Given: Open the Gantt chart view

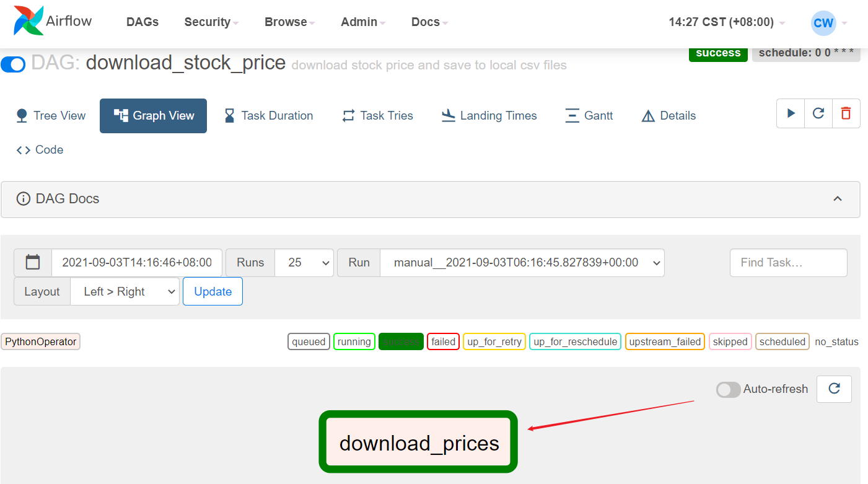Looking at the screenshot, I should pyautogui.click(x=589, y=116).
